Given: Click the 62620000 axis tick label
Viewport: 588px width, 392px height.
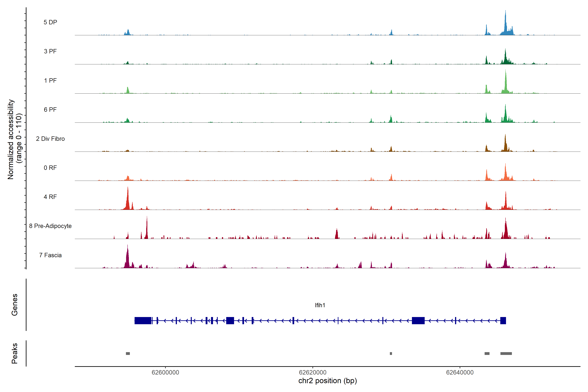Looking at the screenshot, I should (312, 373).
